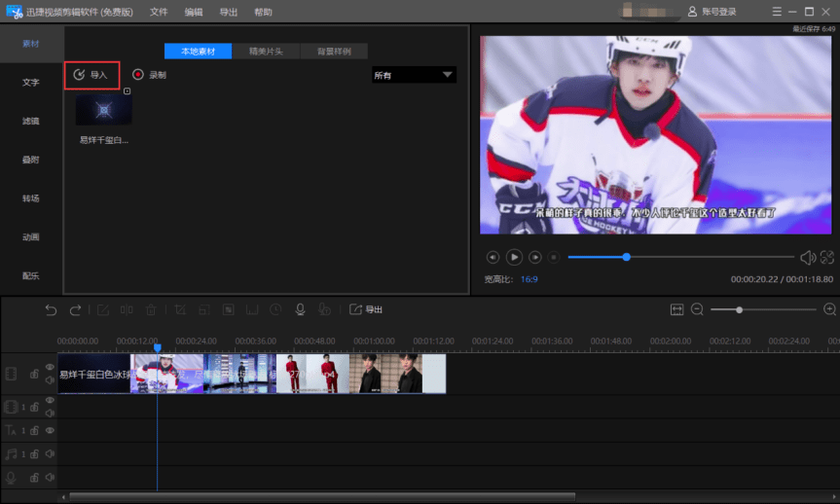Viewport: 840px width, 504px height.
Task: Click the 16:9 aspect ratio value
Action: [x=529, y=279]
